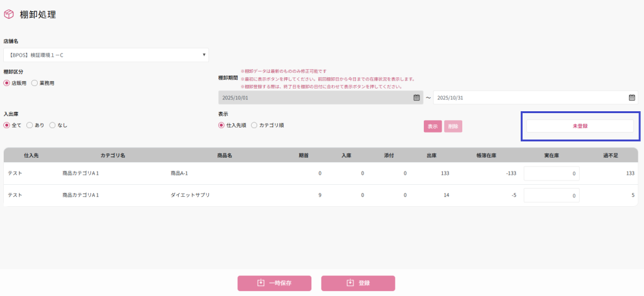Viewport: 644px width, 296px height.
Task: Click 実在庫 input field for ダイエットサプリ
Action: (551, 195)
